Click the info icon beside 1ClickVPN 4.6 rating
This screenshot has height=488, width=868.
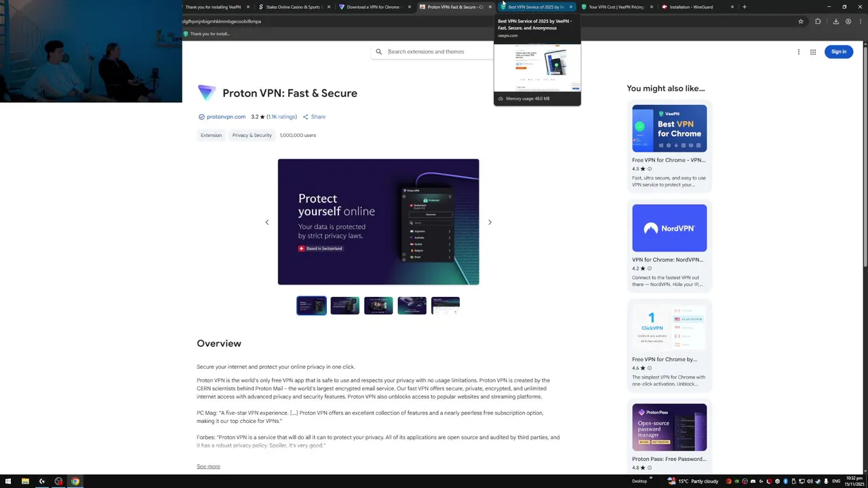pyautogui.click(x=649, y=368)
